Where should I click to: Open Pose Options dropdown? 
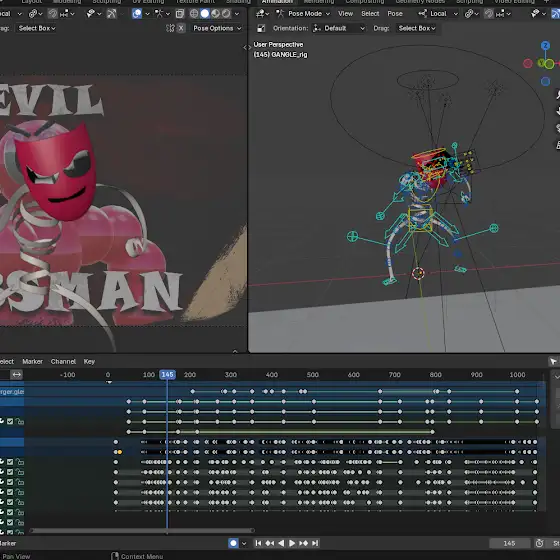[x=217, y=28]
